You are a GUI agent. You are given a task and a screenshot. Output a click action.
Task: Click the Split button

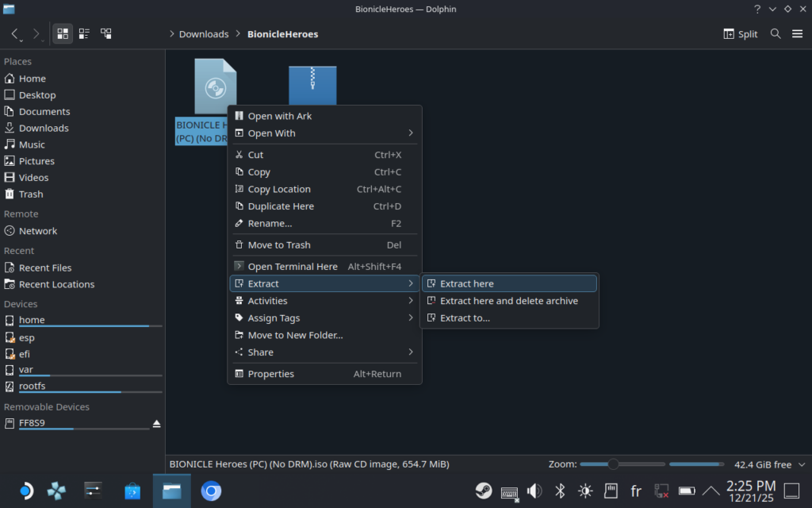pyautogui.click(x=739, y=33)
